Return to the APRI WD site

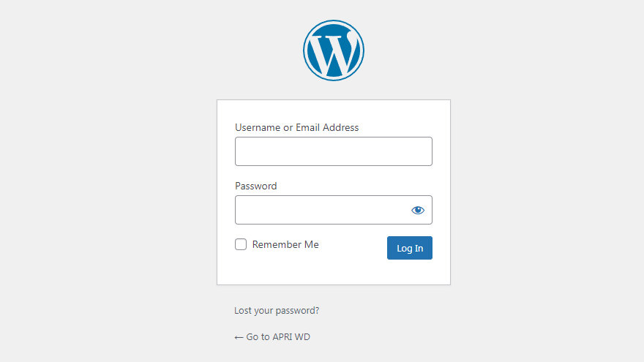[x=277, y=337]
